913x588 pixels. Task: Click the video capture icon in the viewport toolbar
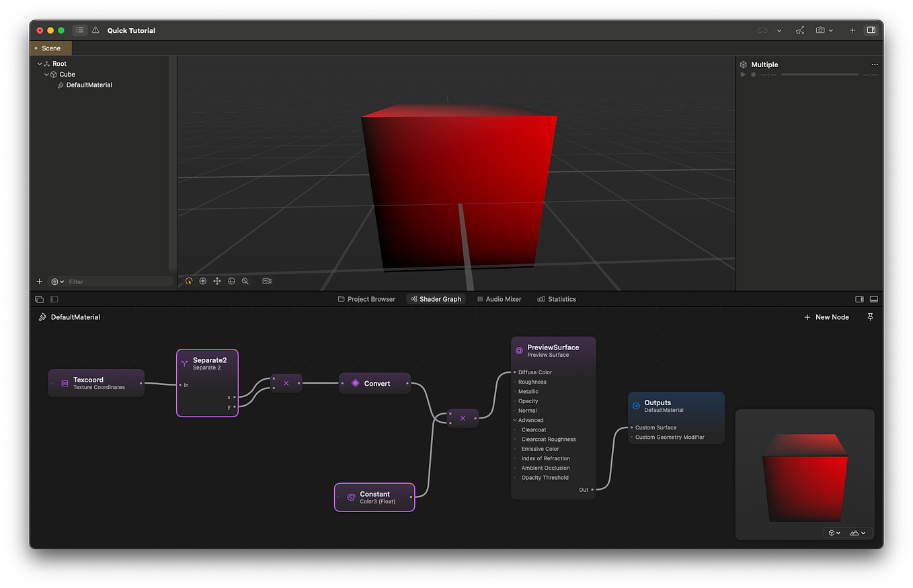266,281
